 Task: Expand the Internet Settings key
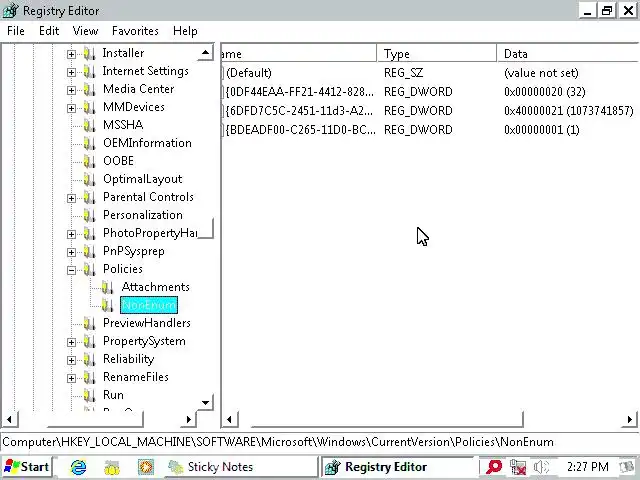pos(71,72)
